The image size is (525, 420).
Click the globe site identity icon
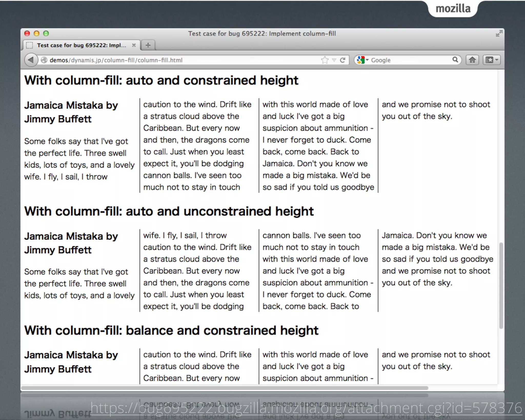(44, 60)
